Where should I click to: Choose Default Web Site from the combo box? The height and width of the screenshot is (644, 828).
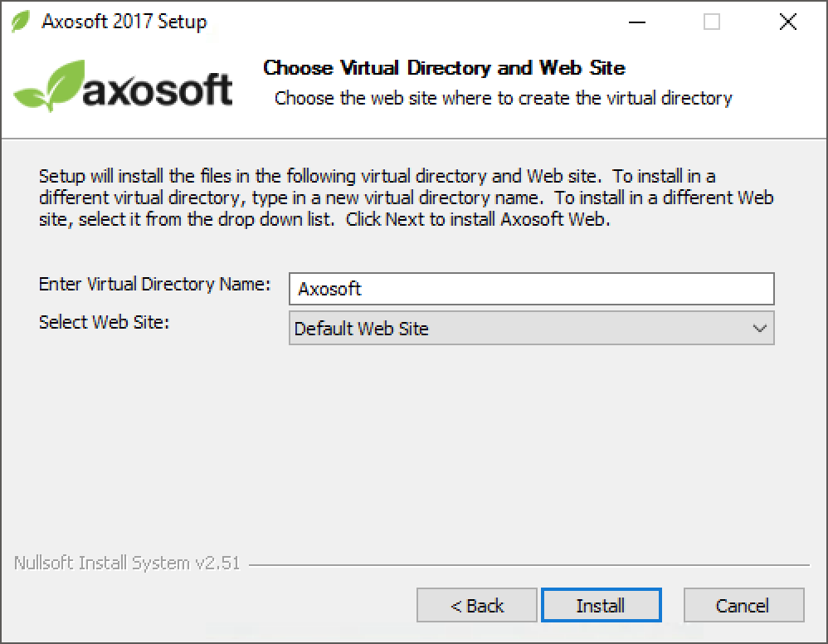531,329
